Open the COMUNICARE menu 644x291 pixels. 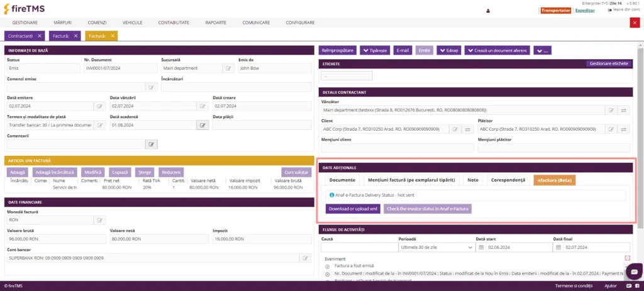click(256, 23)
